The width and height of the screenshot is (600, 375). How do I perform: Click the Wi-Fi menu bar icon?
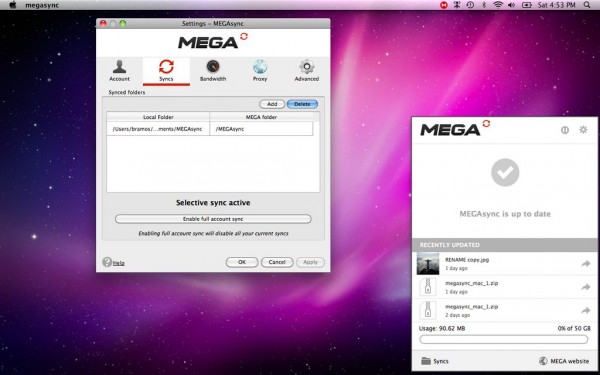tap(497, 5)
